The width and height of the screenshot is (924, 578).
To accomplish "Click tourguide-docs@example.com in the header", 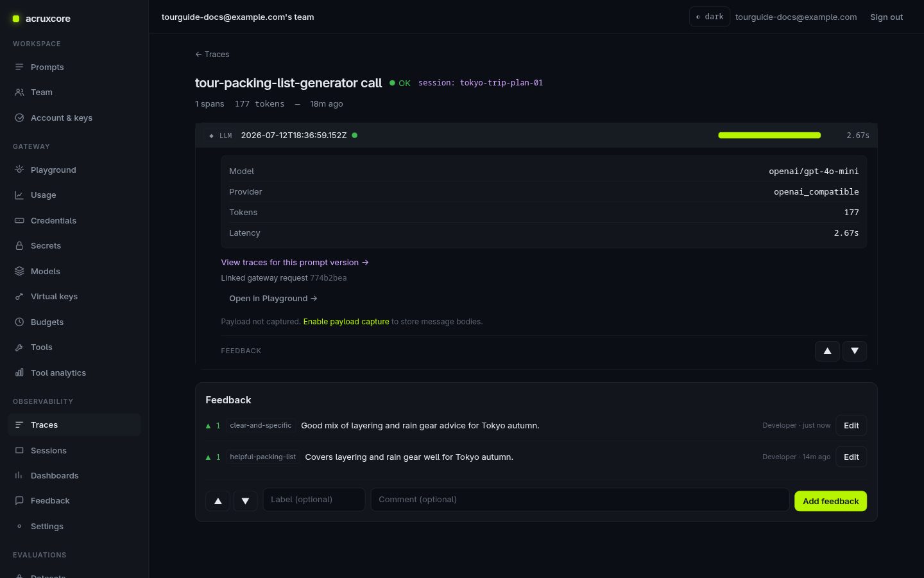I will tap(796, 17).
